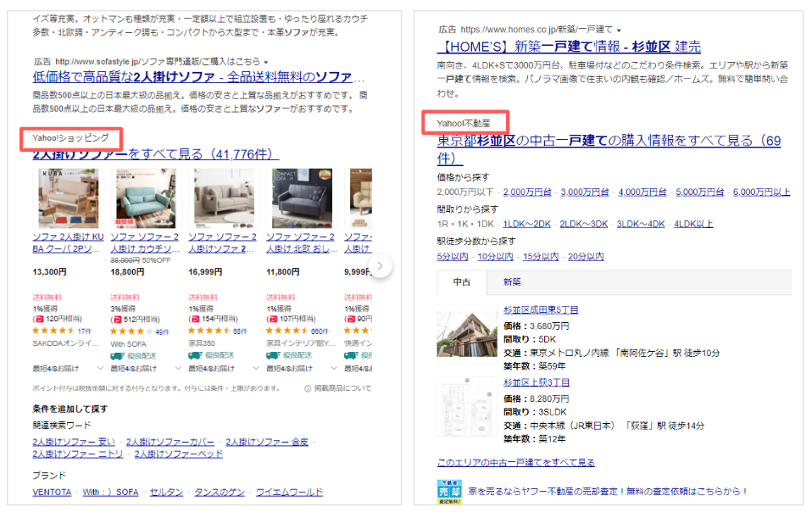Click the 不動産売却 badge icon
The image size is (812, 518).
coord(449,492)
